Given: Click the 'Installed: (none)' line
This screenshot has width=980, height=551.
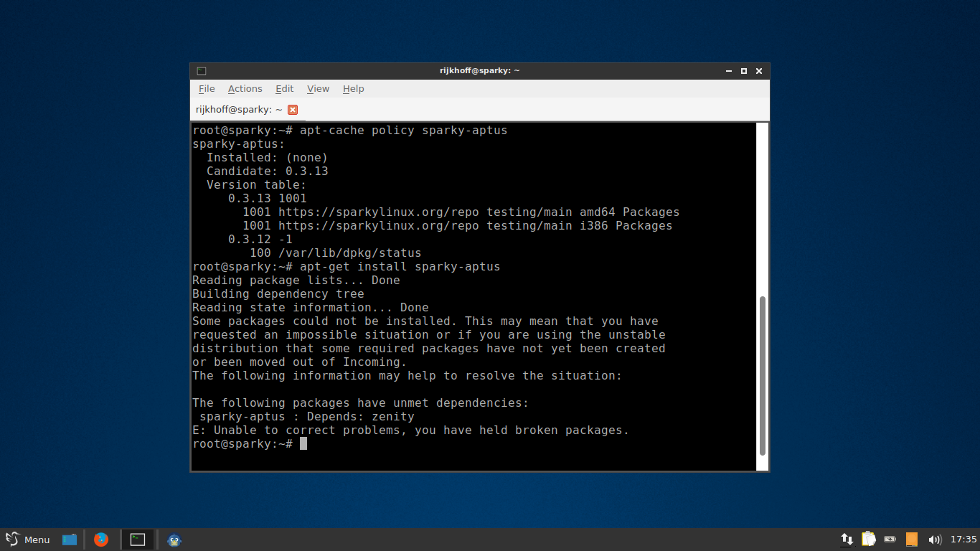Looking at the screenshot, I should click(x=267, y=158).
